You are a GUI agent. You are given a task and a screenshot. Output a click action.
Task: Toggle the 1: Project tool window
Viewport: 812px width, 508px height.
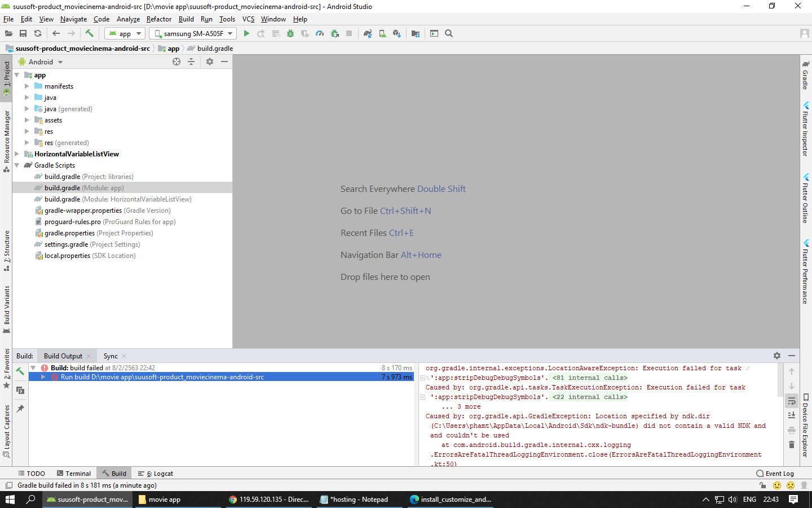[x=7, y=78]
